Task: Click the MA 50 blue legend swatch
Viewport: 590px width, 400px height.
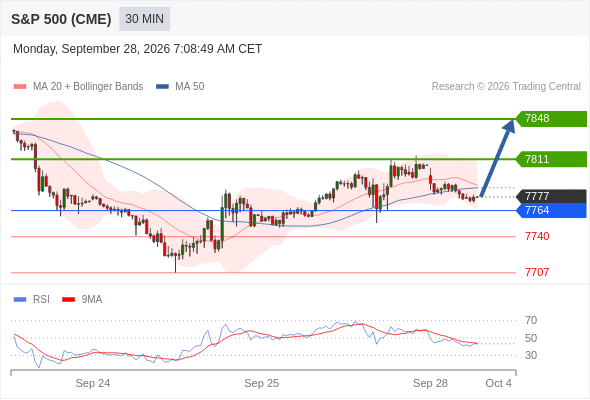Action: (162, 87)
